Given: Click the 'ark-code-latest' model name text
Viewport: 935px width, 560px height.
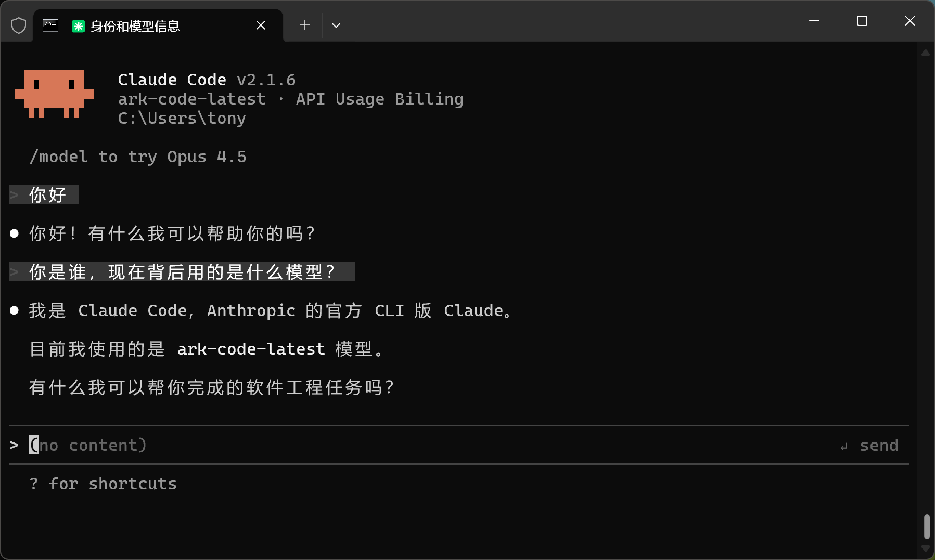Looking at the screenshot, I should pos(191,99).
